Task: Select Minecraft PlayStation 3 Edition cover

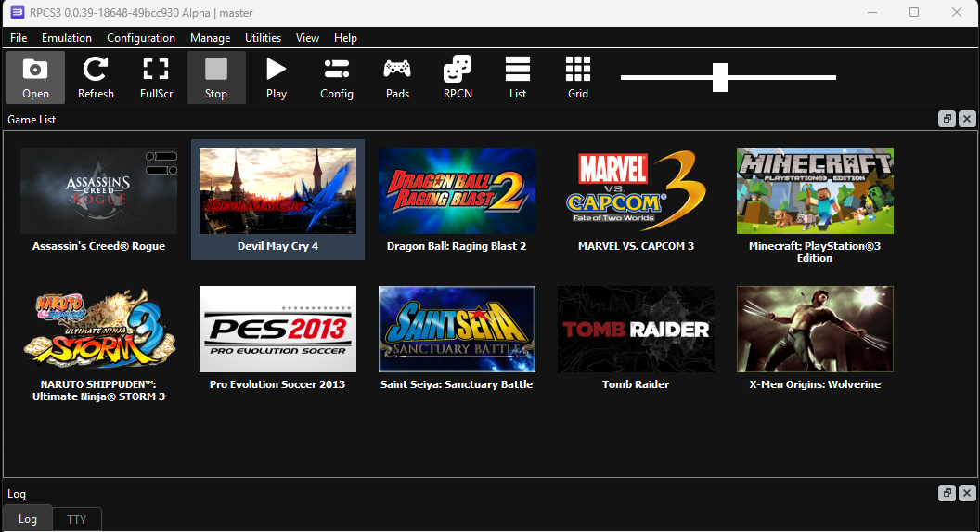Action: (x=815, y=190)
